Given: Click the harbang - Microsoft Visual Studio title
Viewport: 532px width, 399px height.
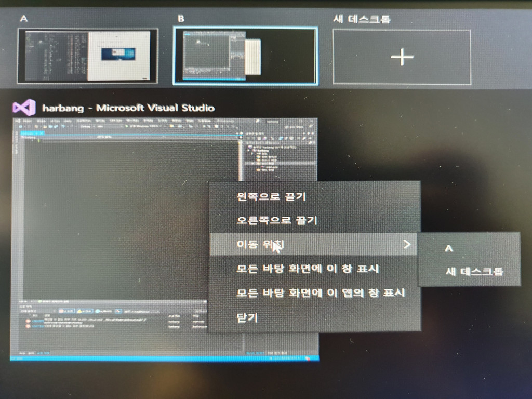Looking at the screenshot, I should coord(128,108).
